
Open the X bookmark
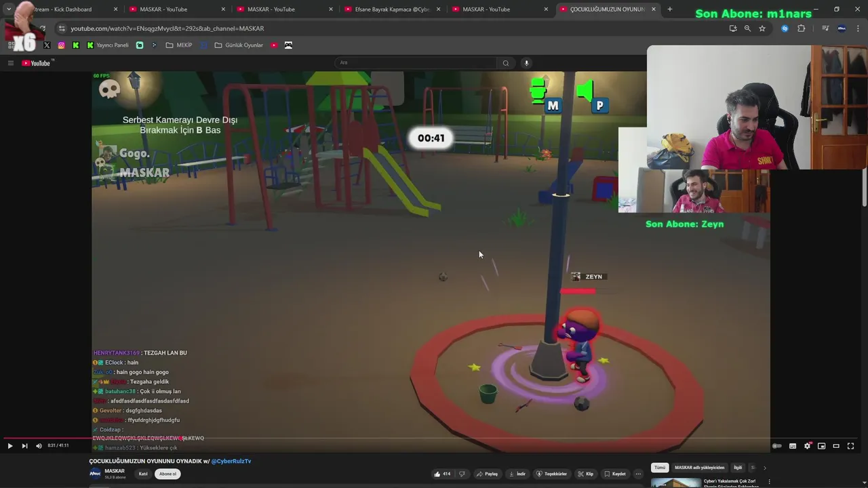[47, 45]
